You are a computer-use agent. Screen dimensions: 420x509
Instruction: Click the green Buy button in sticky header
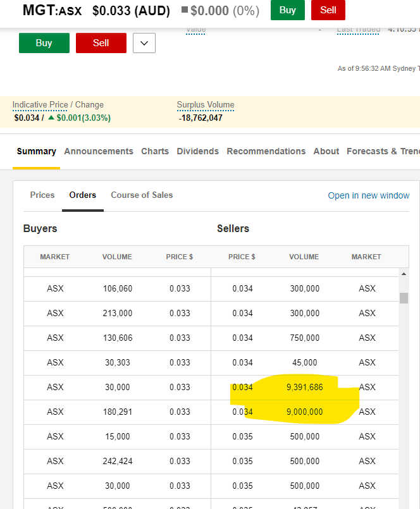pyautogui.click(x=287, y=10)
